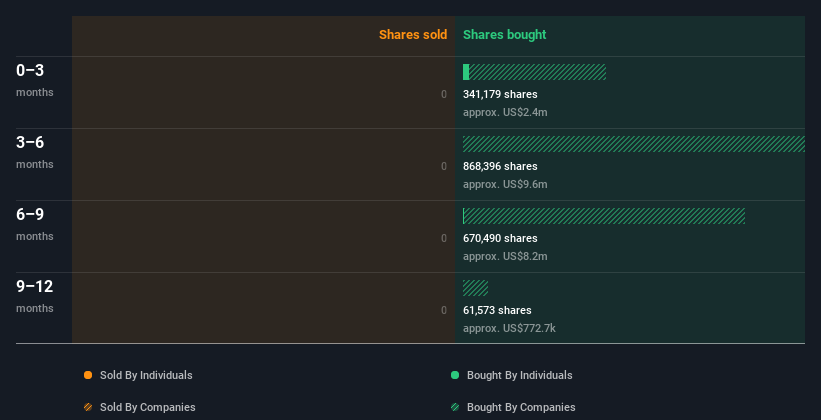Toggle the Bought By Individuals legend label
The image size is (821, 420).
pos(519,375)
